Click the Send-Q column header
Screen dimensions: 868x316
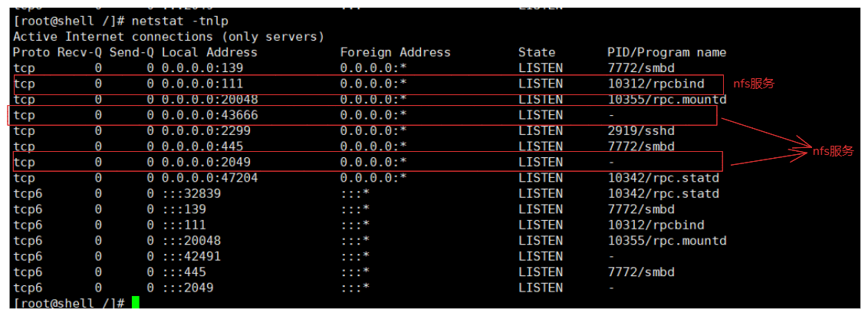point(132,53)
